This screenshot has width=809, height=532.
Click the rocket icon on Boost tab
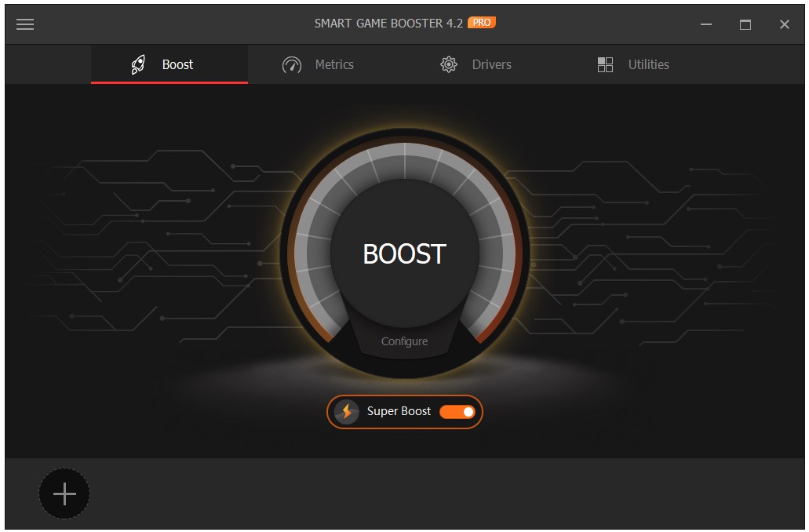point(138,65)
